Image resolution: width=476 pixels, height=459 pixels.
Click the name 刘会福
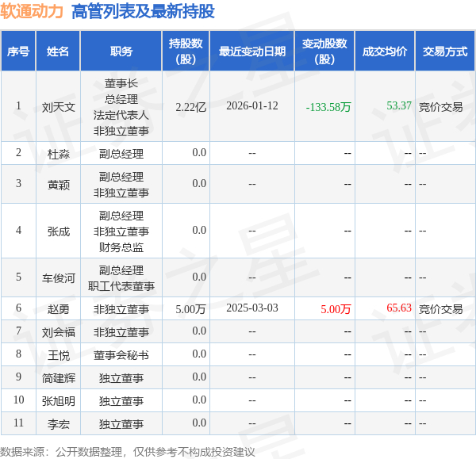(58, 332)
